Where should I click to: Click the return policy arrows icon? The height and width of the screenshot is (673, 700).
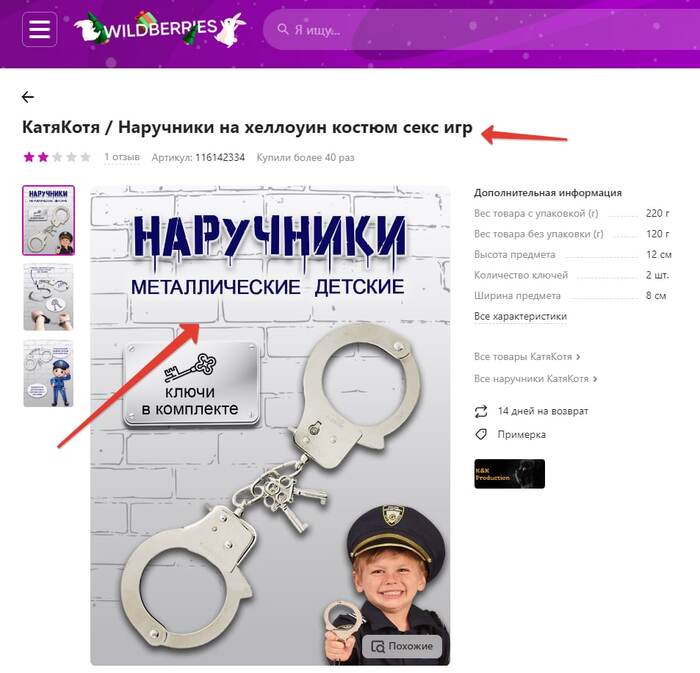click(481, 411)
